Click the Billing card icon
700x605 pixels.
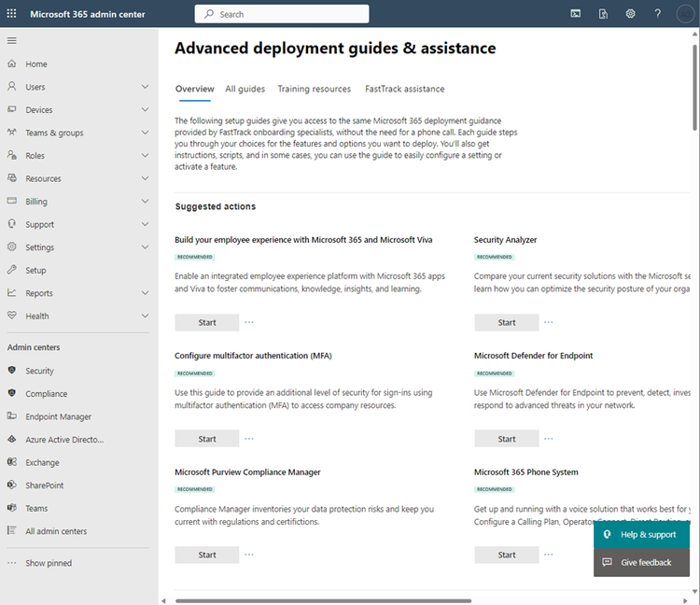tap(12, 201)
